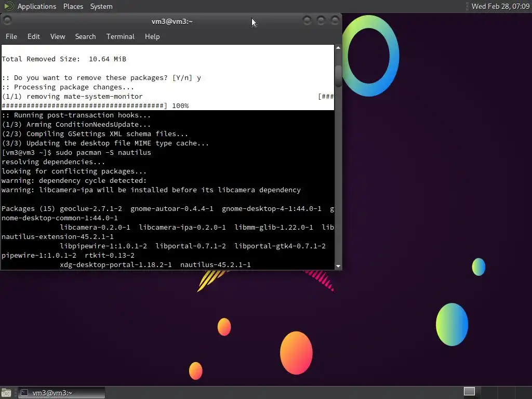
Task: Open the Help menu in terminal
Action: (152, 36)
